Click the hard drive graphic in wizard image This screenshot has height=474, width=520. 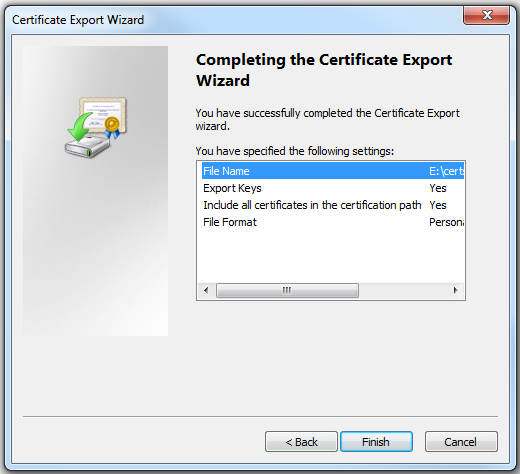coord(87,147)
